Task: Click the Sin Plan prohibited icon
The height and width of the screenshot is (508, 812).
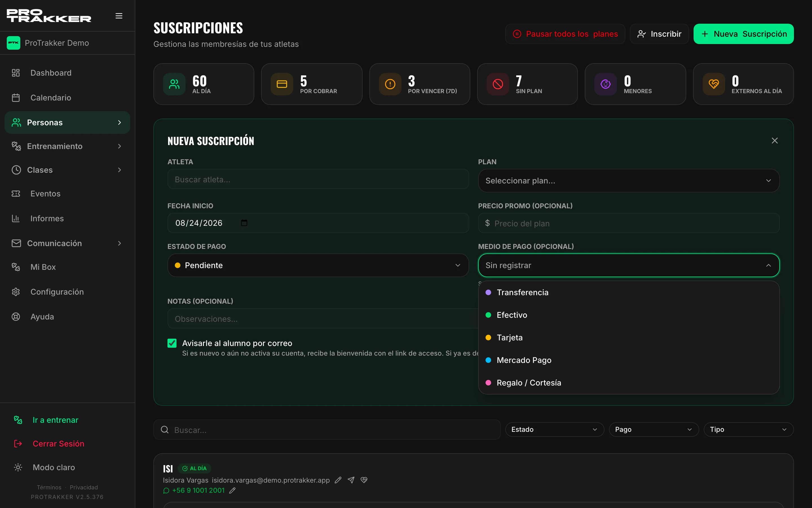Action: pyautogui.click(x=498, y=84)
